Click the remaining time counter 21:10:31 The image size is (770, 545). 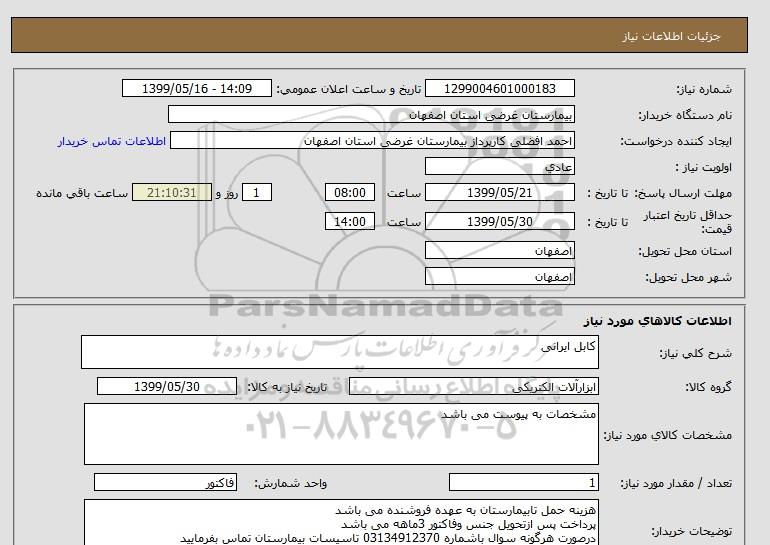[x=172, y=192]
